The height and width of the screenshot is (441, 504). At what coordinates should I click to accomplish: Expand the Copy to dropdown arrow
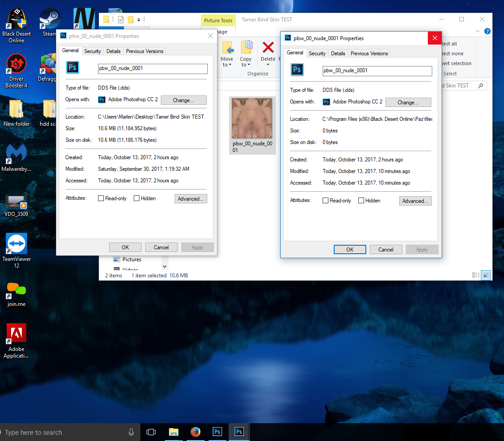point(249,65)
